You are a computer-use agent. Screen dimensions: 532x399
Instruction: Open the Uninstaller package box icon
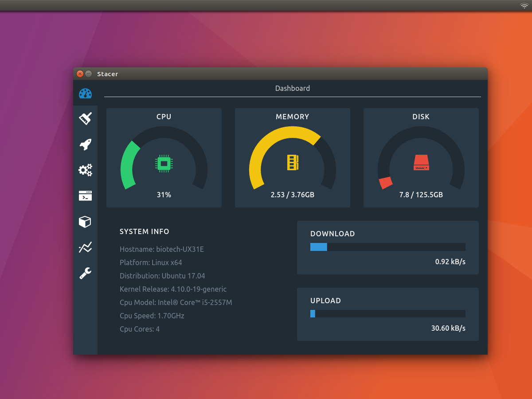click(x=85, y=221)
